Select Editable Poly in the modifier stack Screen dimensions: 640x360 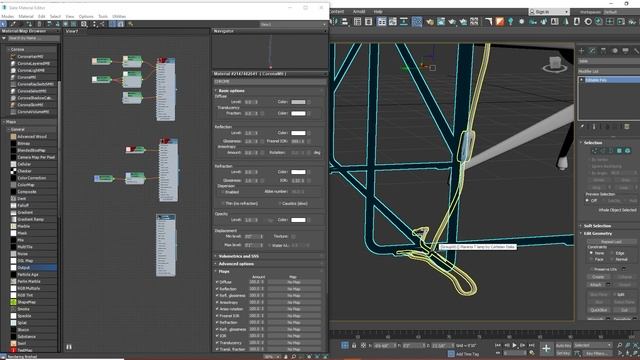pyautogui.click(x=596, y=80)
